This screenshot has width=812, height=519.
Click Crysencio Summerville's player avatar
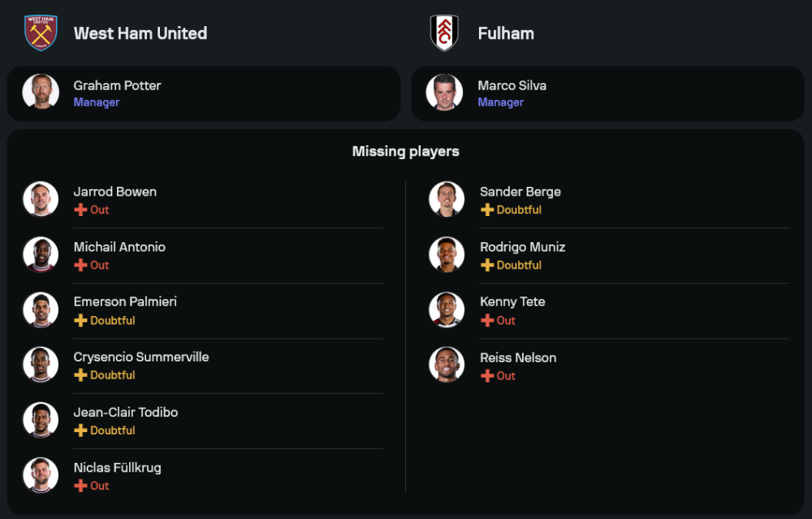point(41,365)
